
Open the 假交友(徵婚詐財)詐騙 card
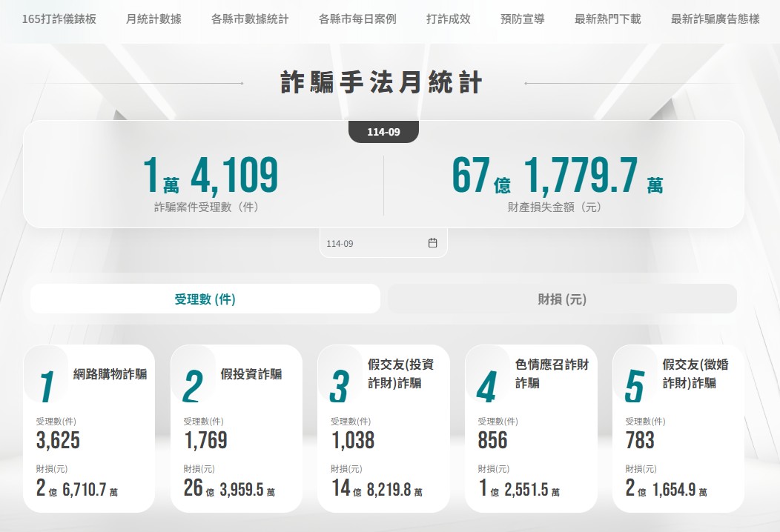678,428
